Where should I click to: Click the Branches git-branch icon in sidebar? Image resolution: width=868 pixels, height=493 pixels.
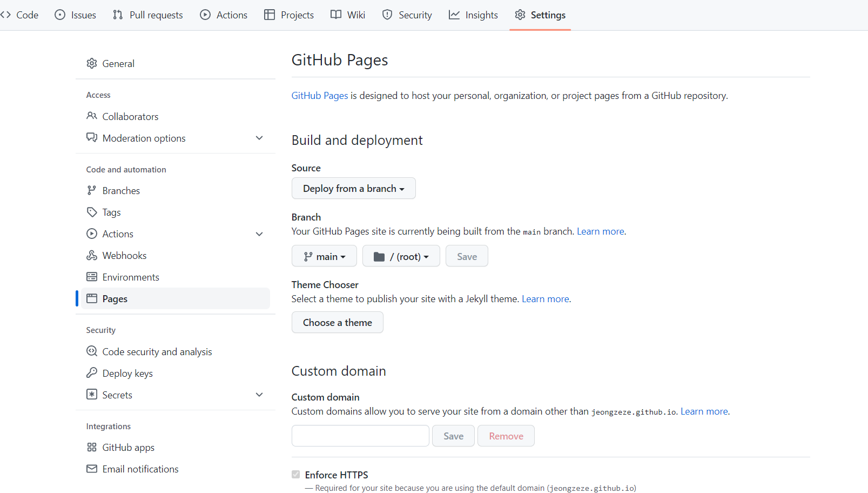pyautogui.click(x=92, y=190)
